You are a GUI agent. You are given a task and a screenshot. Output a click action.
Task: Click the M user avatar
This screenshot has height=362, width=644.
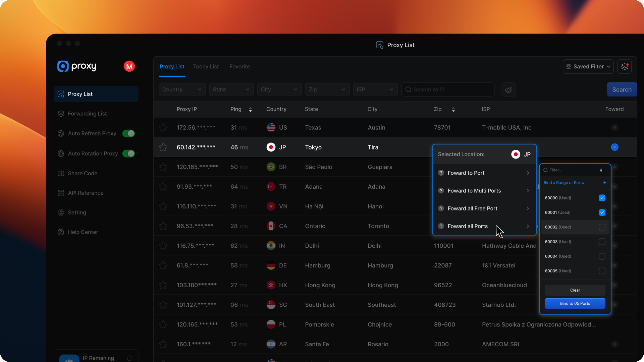pyautogui.click(x=129, y=66)
